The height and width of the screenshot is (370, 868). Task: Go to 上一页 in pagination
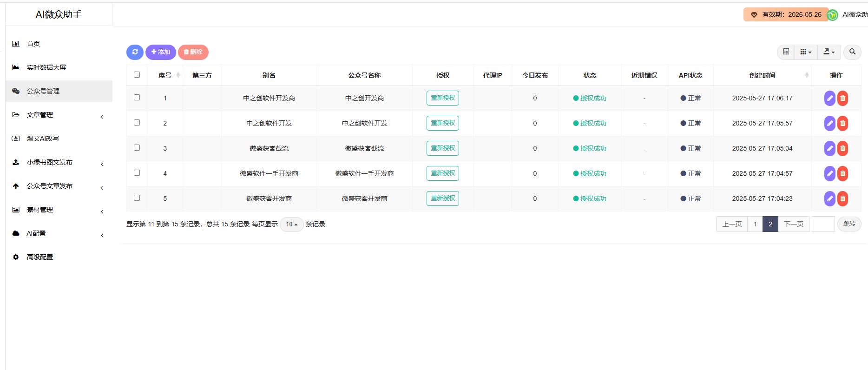click(x=732, y=224)
